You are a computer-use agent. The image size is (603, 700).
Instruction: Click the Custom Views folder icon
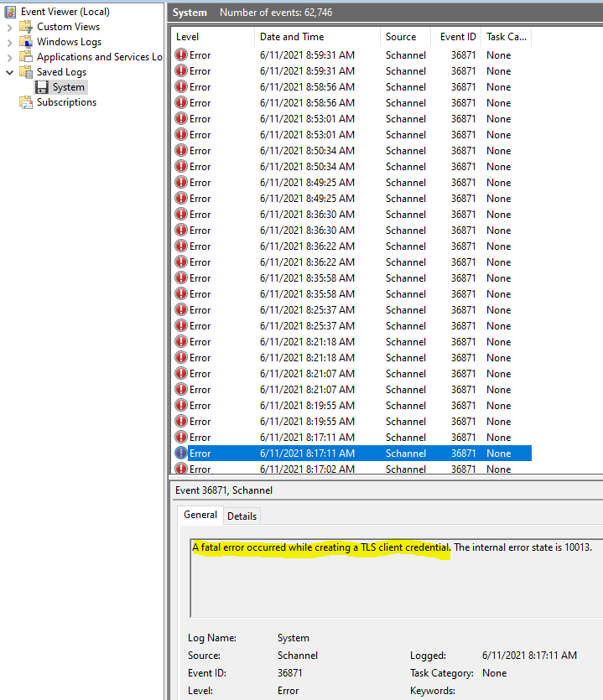pos(26,27)
